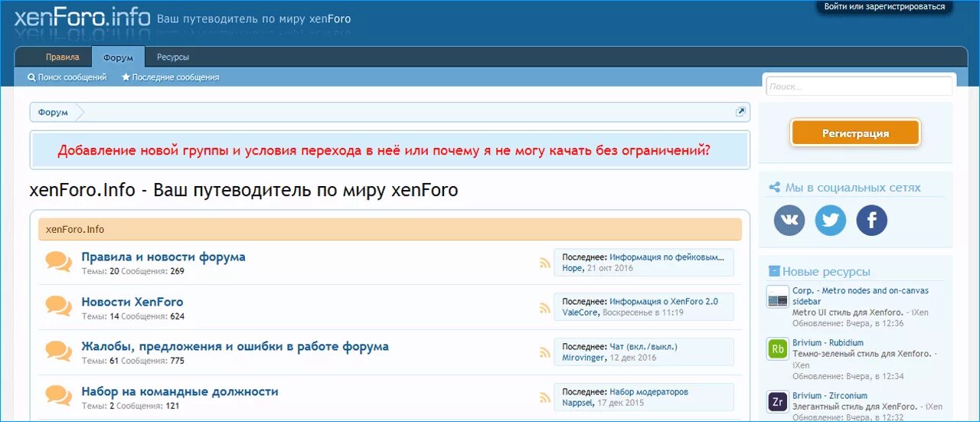Screen dimensions: 980x422
Task: Open user Nappsel profile link
Action: [578, 403]
